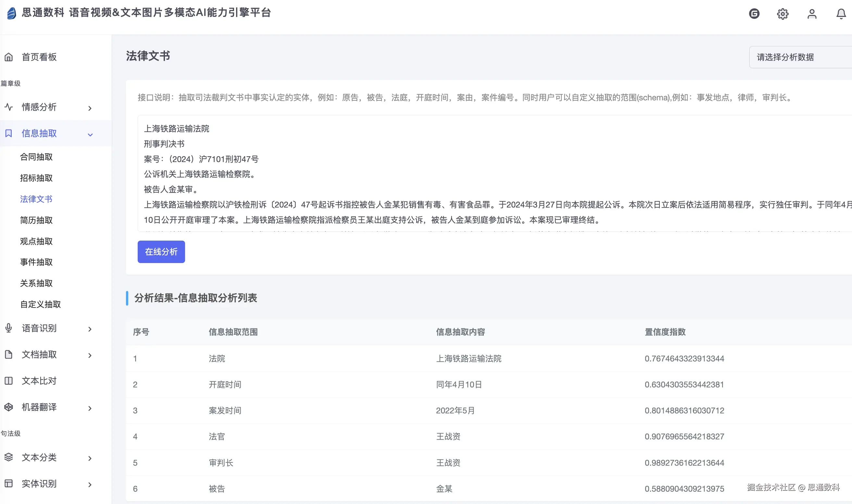This screenshot has width=852, height=504.
Task: Click the round G icon in header
Action: (x=754, y=14)
